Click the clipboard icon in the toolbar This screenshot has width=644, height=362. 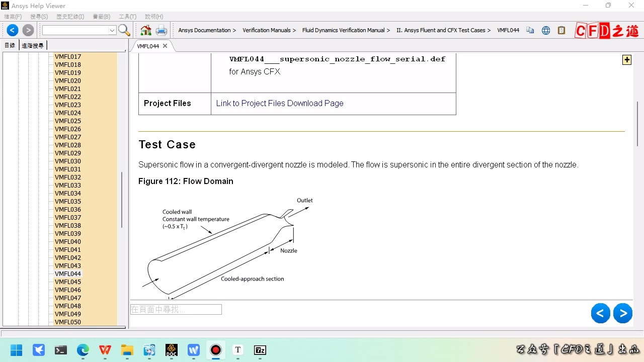561,30
